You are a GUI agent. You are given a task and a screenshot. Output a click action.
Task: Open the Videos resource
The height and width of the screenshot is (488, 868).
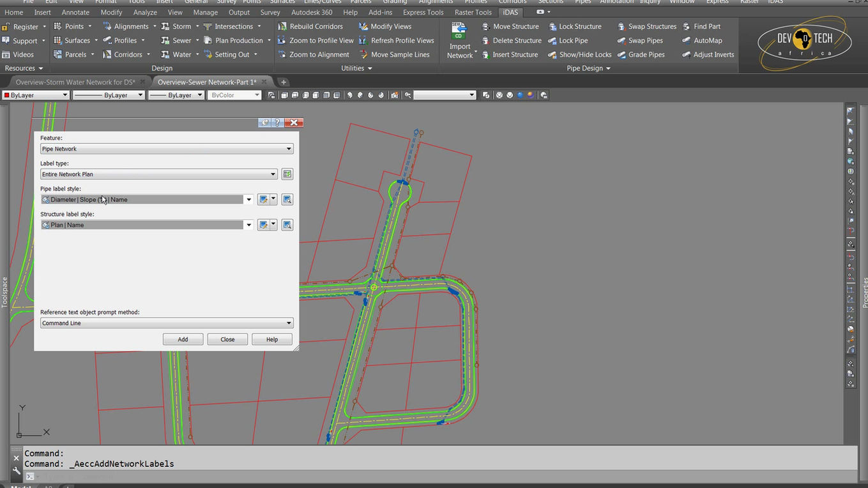18,54
